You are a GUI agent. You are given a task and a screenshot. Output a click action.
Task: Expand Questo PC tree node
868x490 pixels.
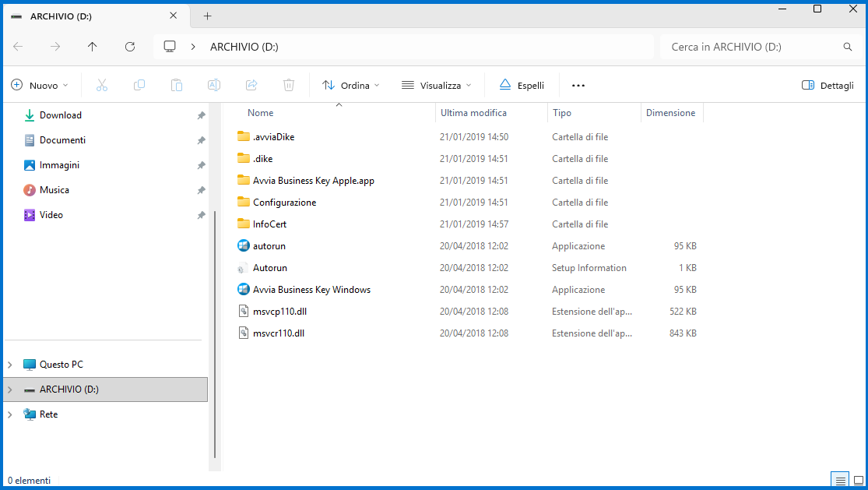tap(10, 365)
